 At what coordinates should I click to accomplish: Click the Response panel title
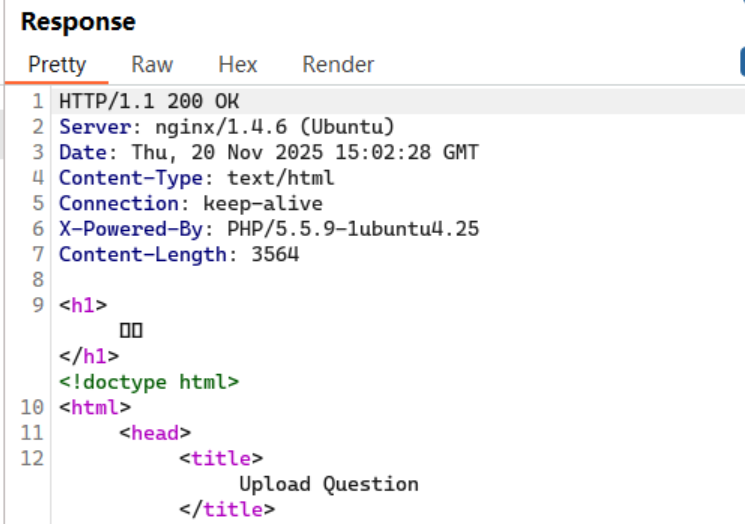(x=78, y=21)
